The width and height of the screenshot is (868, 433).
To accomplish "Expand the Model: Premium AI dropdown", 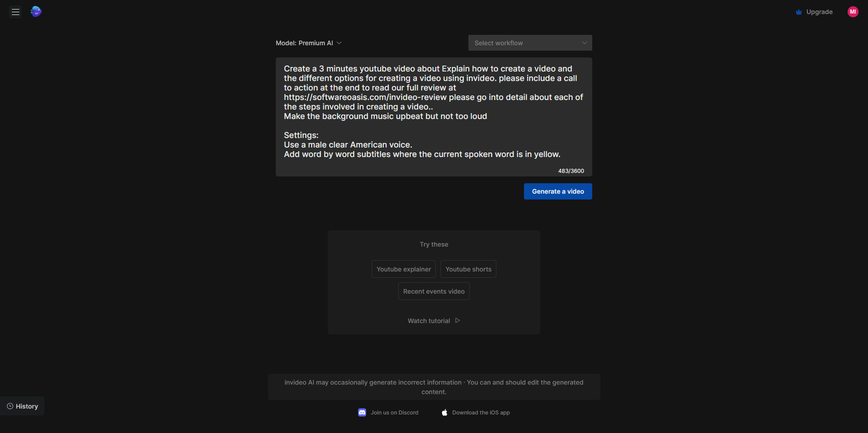I will (x=309, y=43).
